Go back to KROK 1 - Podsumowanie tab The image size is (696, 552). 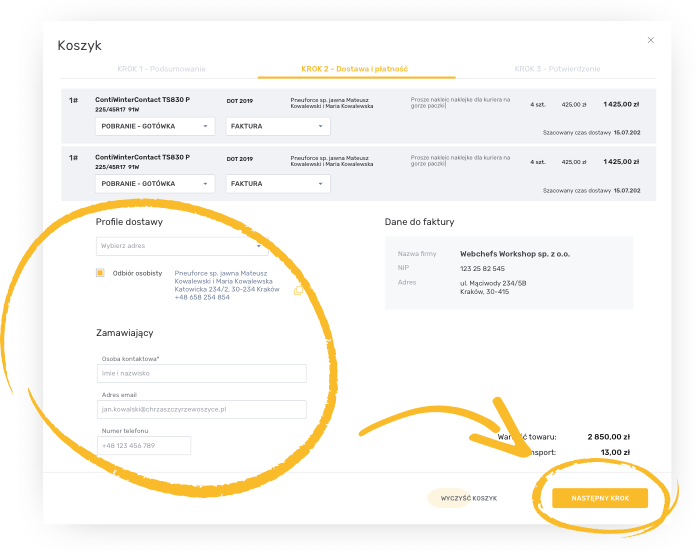point(161,69)
